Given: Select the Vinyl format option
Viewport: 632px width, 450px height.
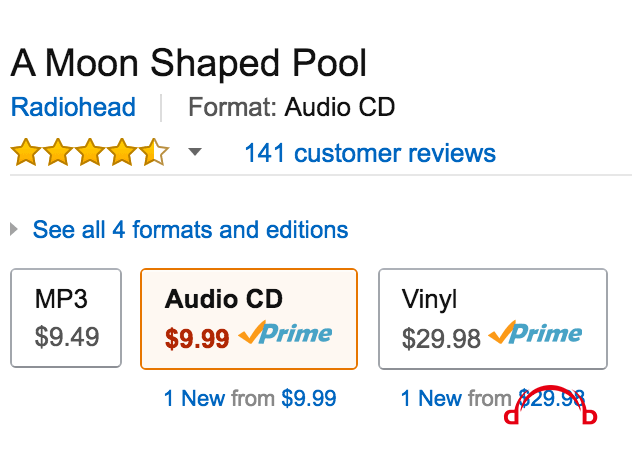Looking at the screenshot, I should [493, 319].
